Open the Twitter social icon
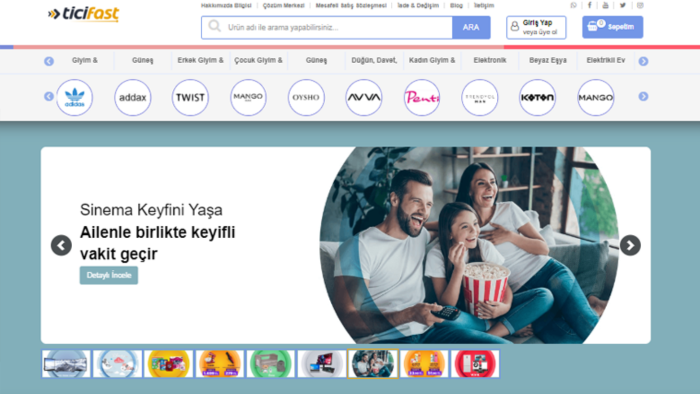700x394 pixels. point(622,5)
